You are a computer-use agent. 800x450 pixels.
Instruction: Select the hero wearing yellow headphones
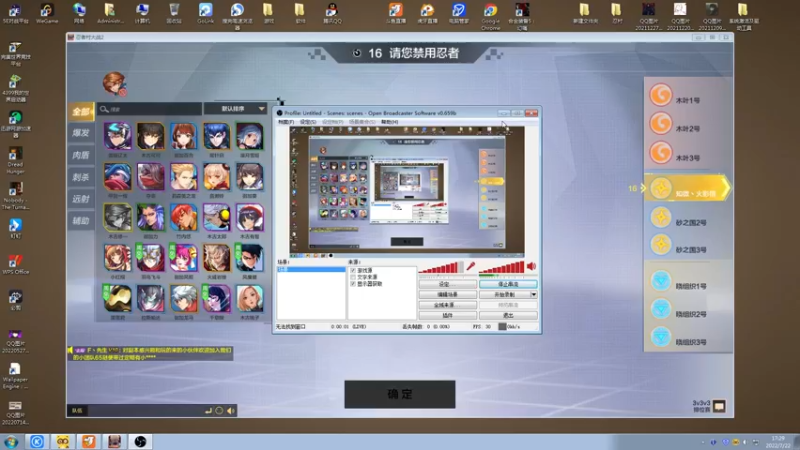[x=217, y=217]
